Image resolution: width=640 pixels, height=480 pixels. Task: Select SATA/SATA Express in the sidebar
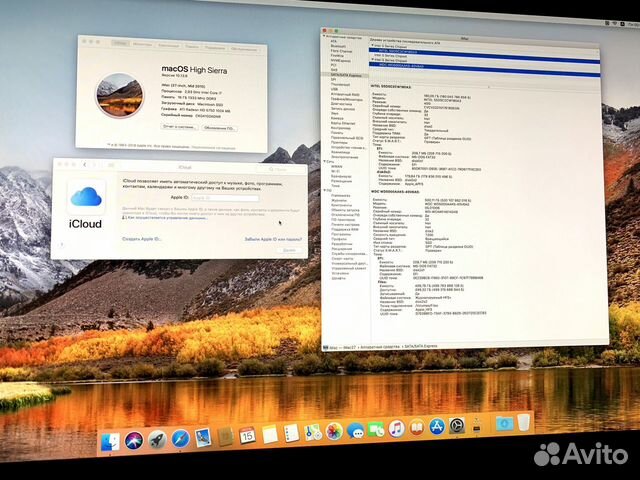tap(346, 75)
